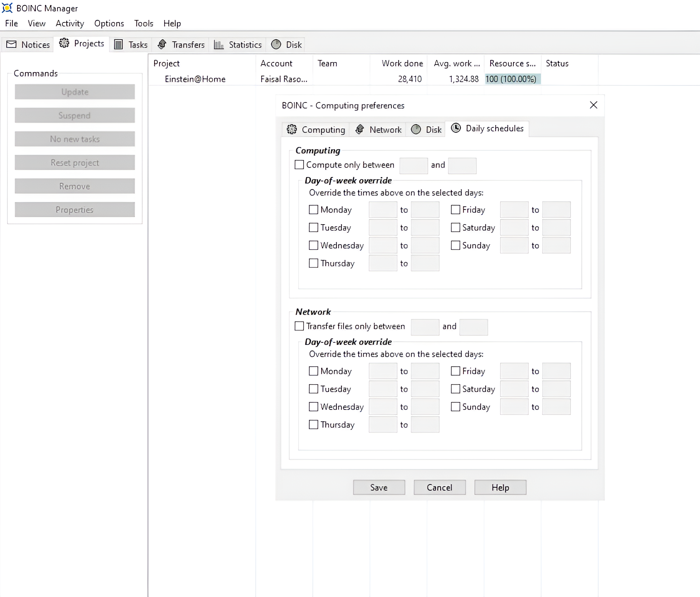The image size is (700, 597).
Task: Click the Notices envelope icon
Action: point(11,44)
